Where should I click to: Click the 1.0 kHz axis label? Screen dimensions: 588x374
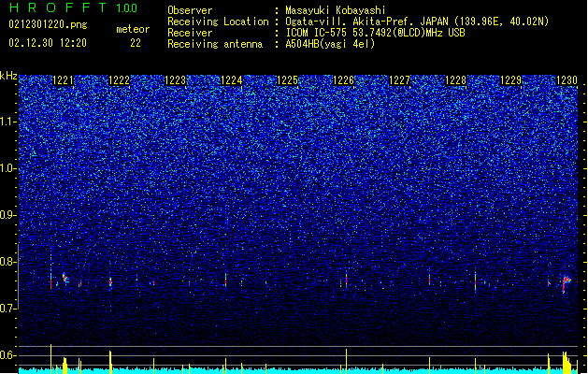coord(8,168)
